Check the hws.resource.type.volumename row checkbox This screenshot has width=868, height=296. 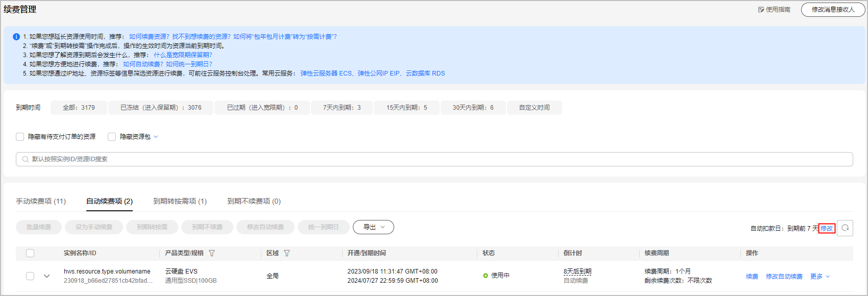tap(30, 276)
